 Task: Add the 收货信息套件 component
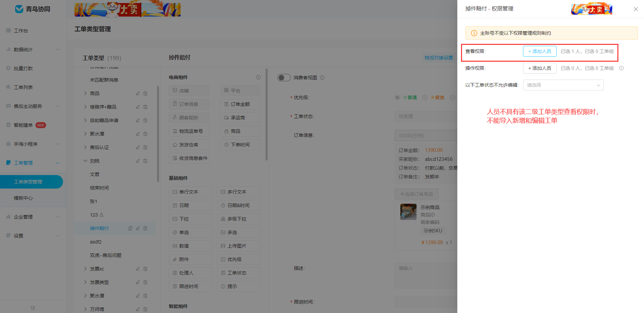tap(189, 158)
